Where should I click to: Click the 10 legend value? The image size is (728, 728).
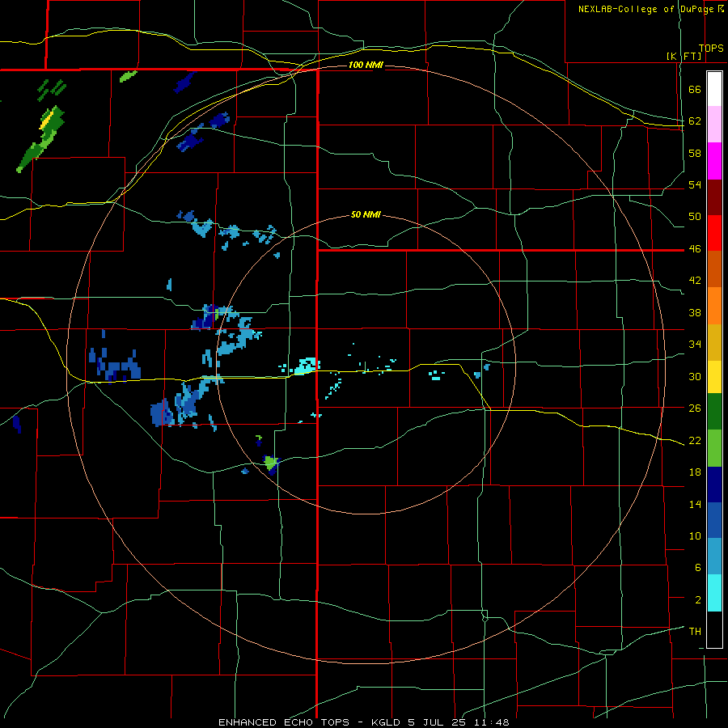695,535
